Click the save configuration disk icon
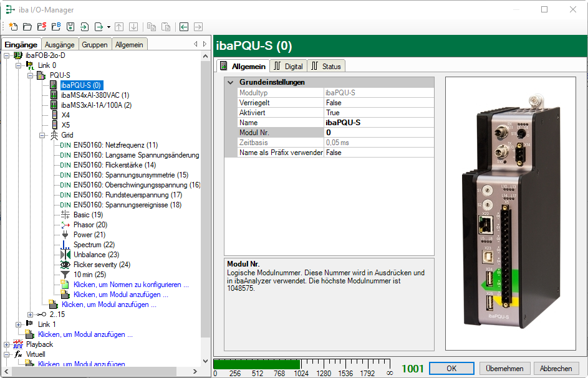The width and height of the screenshot is (588, 378). [x=70, y=27]
